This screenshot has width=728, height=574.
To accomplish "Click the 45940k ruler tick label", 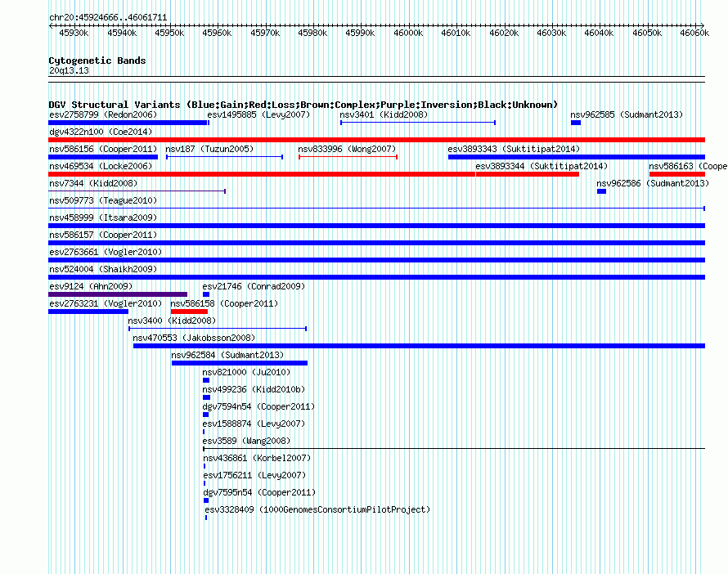I will click(122, 33).
